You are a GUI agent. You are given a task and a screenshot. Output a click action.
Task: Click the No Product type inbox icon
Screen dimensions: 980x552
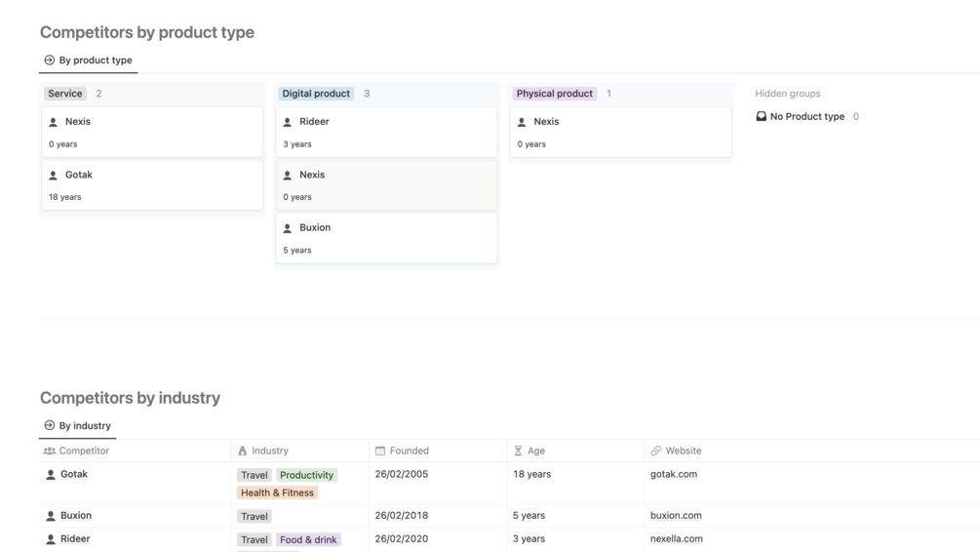click(762, 117)
